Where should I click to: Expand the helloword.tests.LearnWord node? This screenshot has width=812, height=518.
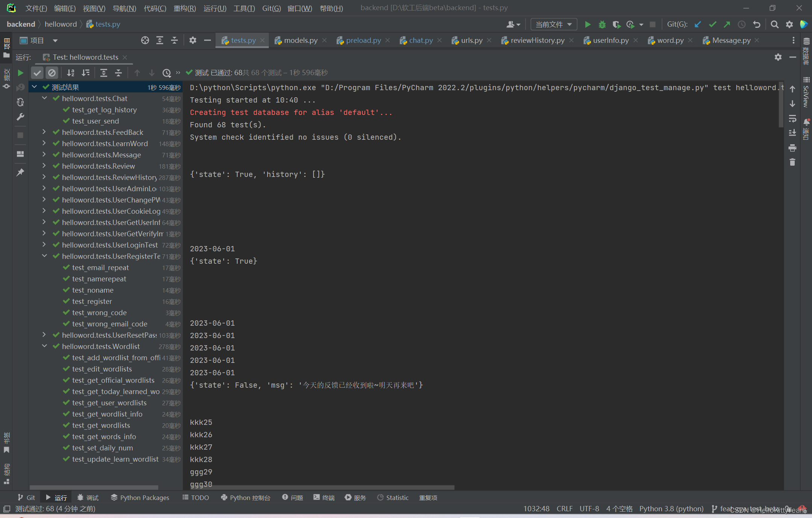coord(44,143)
